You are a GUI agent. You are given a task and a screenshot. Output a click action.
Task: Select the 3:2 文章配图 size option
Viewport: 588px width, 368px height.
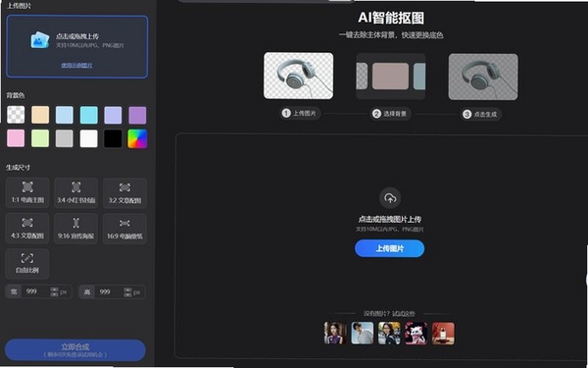(124, 192)
